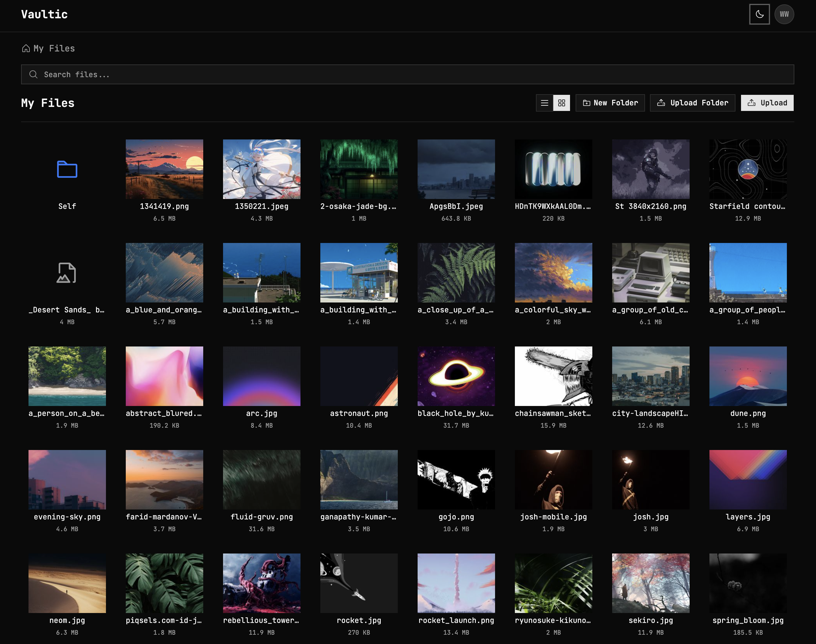
Task: Select the rocket_launch.png thumbnail
Action: 456,583
